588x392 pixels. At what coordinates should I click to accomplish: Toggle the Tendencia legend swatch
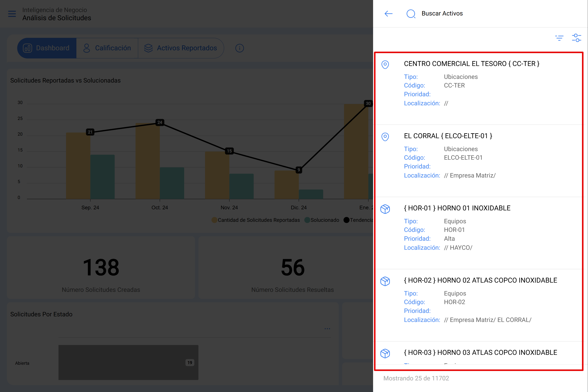pyautogui.click(x=346, y=220)
